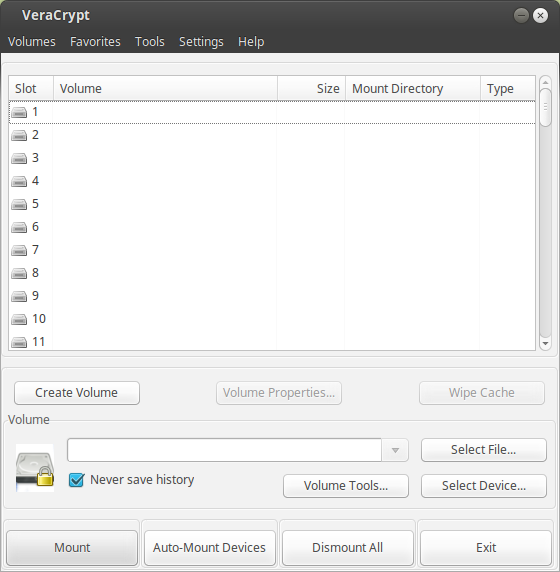Click the drive icon for slot 1
560x572 pixels.
tap(19, 112)
